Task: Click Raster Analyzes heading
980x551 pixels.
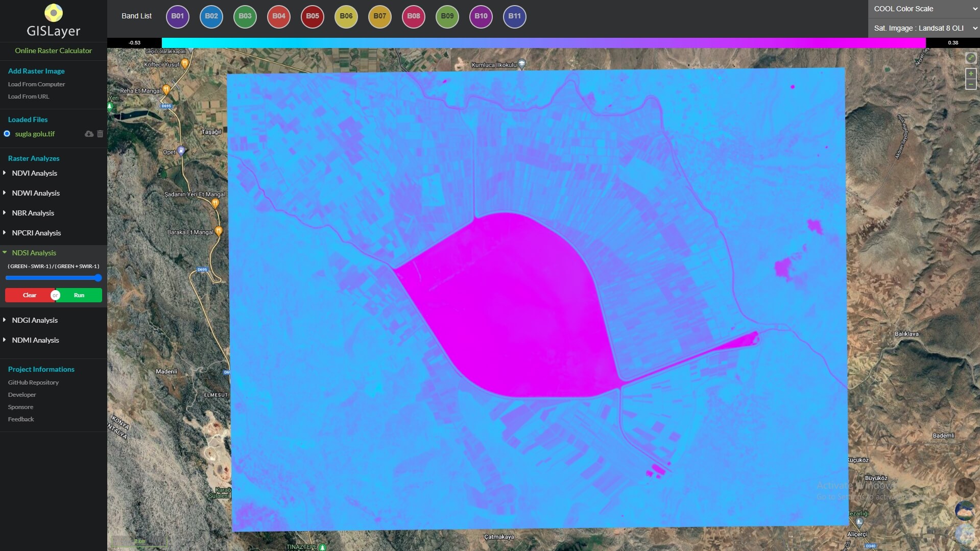Action: (x=34, y=158)
